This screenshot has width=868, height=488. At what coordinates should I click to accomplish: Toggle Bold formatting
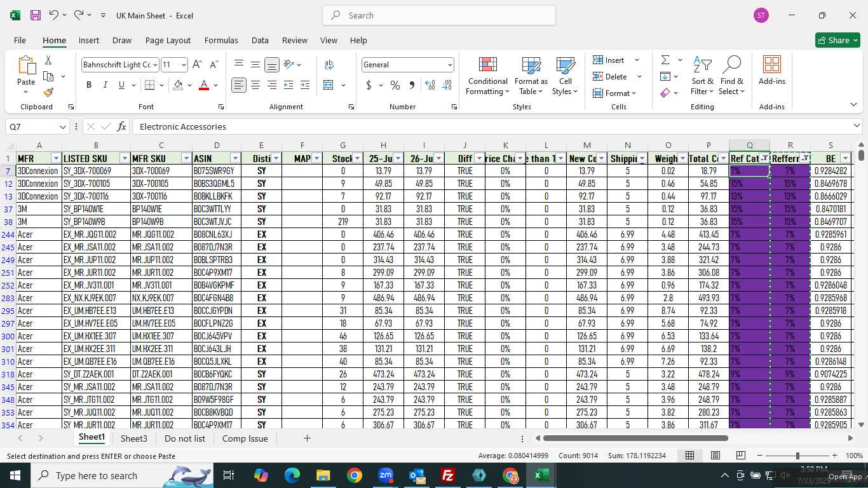click(89, 85)
